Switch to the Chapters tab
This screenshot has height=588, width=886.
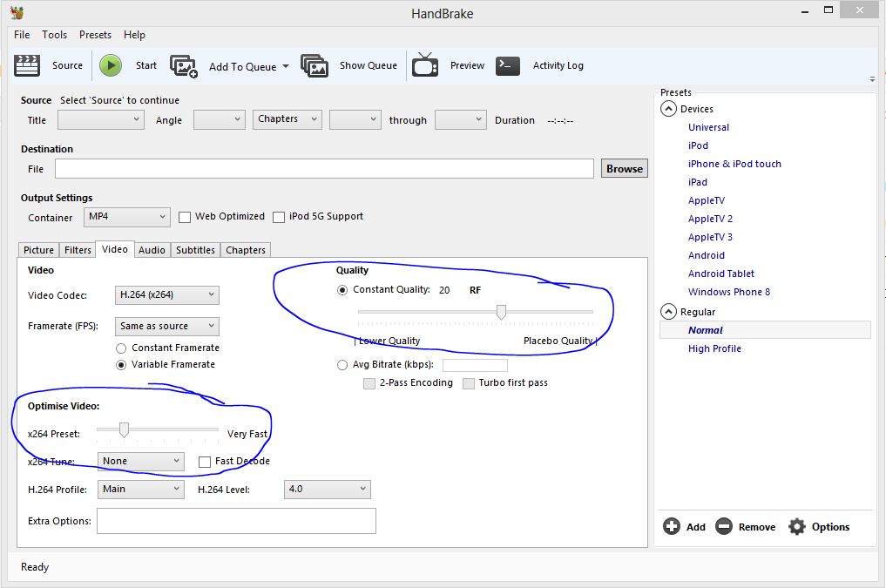click(246, 250)
